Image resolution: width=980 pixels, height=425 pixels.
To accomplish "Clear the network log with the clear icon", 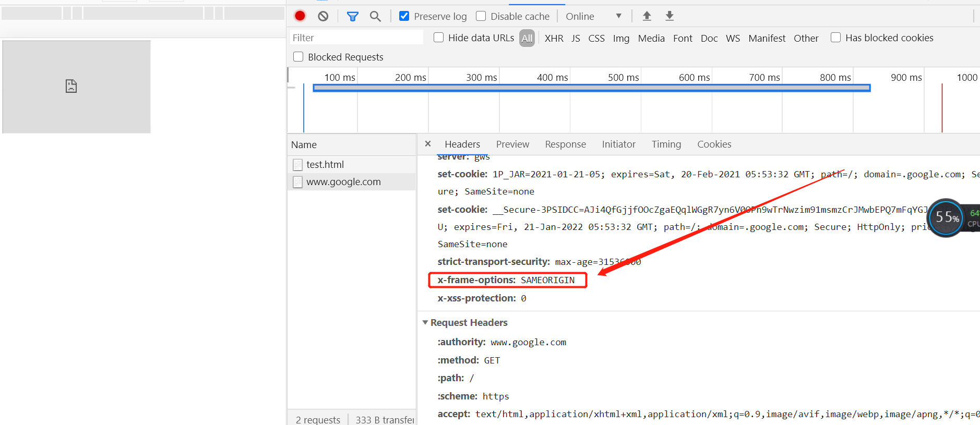I will [323, 16].
